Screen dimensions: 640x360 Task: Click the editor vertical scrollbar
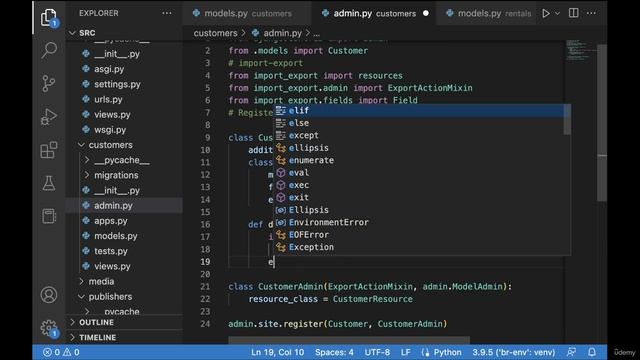click(602, 122)
